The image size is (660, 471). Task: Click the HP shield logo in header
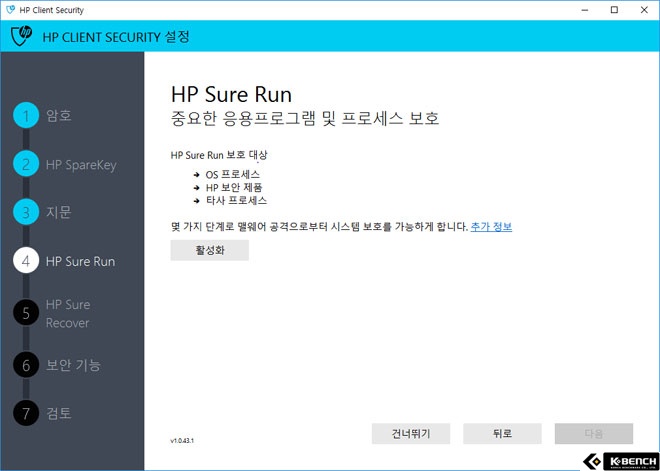[21, 36]
